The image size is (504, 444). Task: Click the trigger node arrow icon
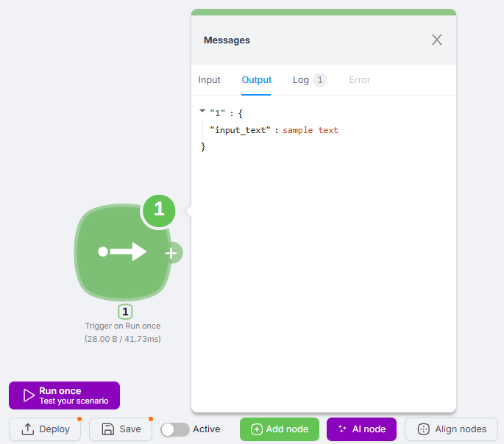[122, 252]
